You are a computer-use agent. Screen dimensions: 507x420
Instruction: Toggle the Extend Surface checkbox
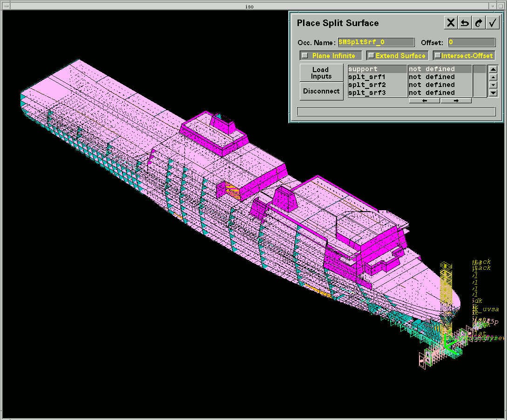(x=372, y=55)
